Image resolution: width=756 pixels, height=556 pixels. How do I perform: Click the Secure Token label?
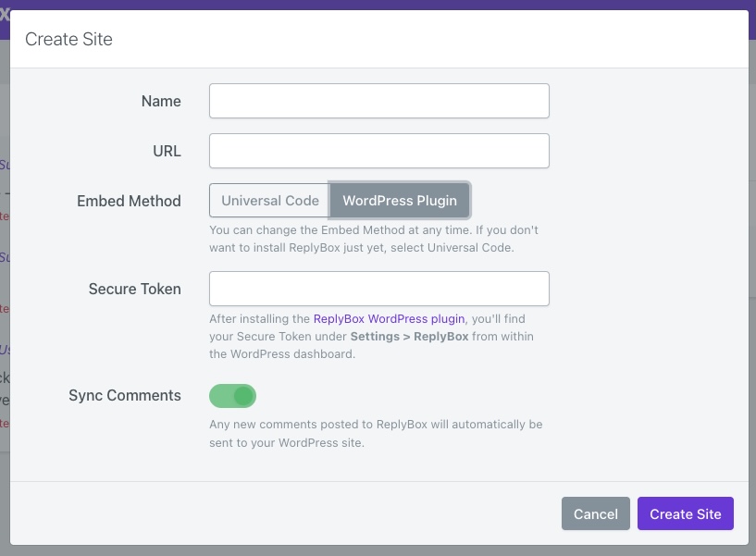[x=134, y=289]
